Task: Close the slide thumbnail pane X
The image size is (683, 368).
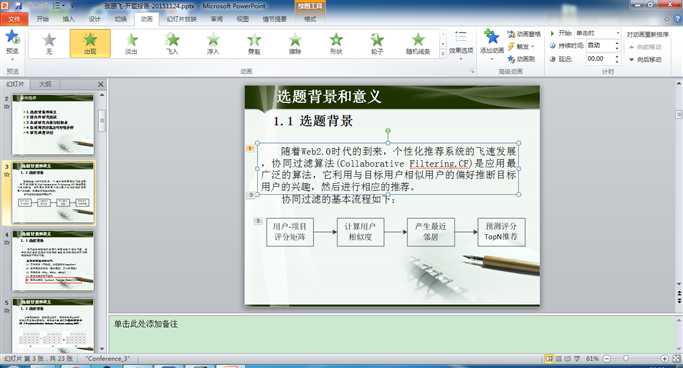Action: (101, 84)
